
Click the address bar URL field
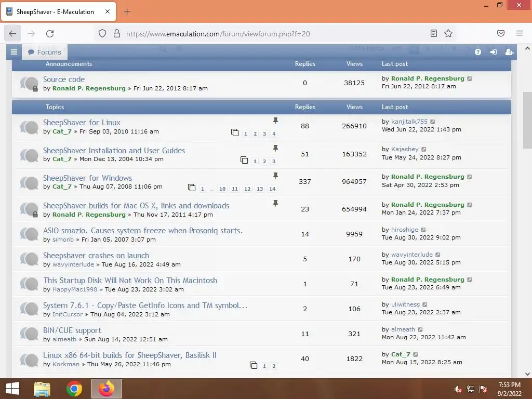pyautogui.click(x=275, y=34)
